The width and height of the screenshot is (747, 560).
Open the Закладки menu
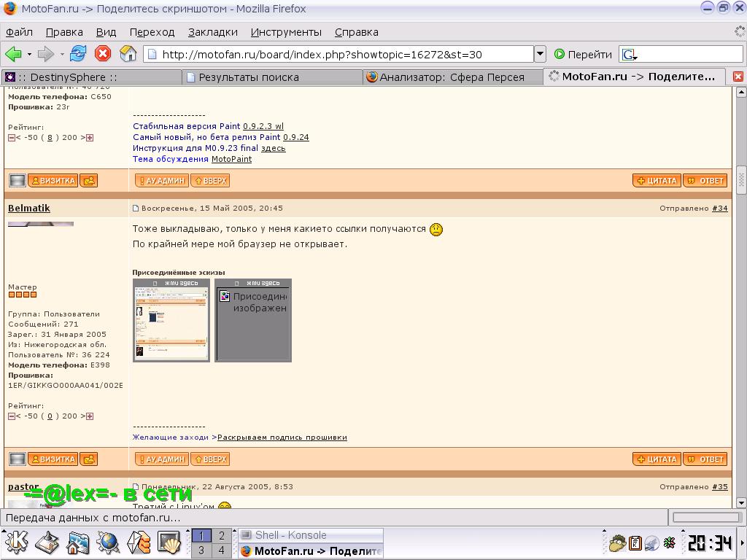pyautogui.click(x=212, y=32)
